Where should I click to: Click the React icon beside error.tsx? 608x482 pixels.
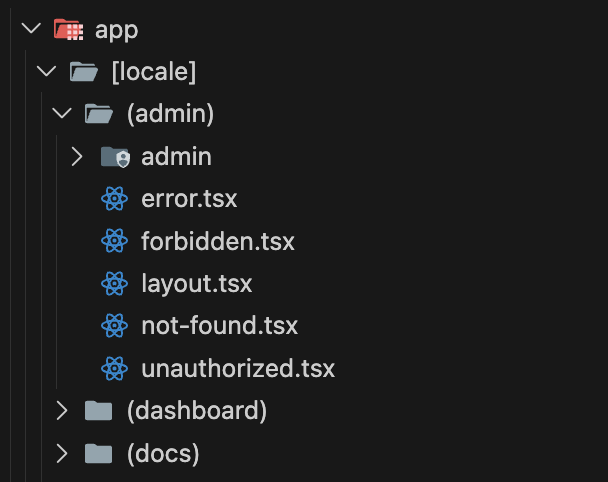[x=115, y=199]
